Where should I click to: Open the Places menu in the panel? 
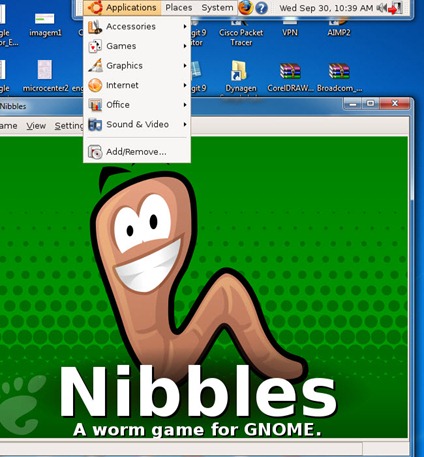(x=179, y=8)
